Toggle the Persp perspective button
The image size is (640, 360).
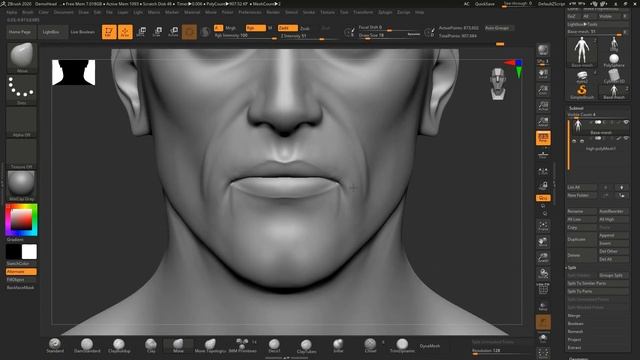543,138
